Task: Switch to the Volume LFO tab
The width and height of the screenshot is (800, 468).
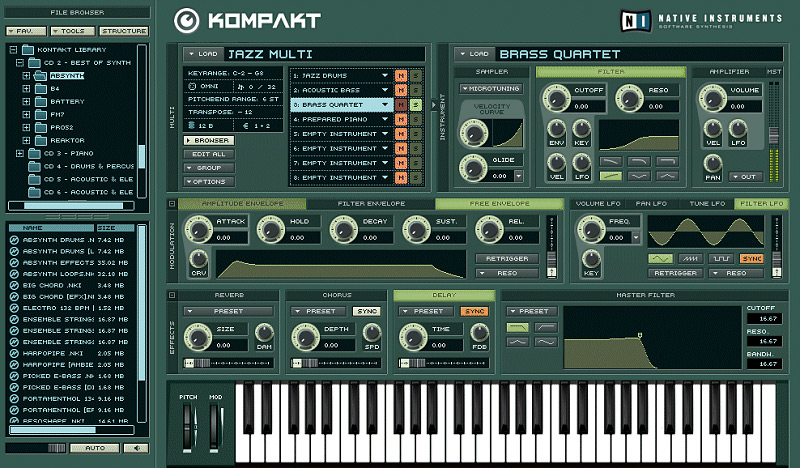Action: [x=598, y=204]
